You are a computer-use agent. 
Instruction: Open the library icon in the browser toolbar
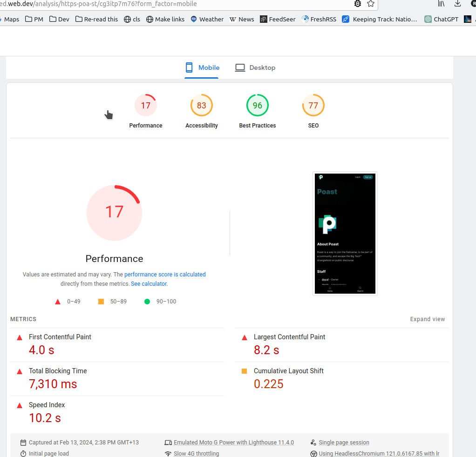pos(441,4)
